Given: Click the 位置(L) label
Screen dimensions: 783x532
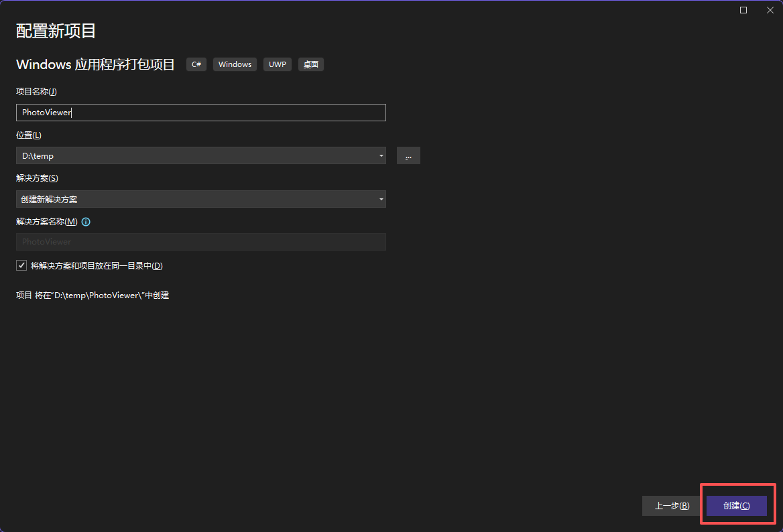Looking at the screenshot, I should click(x=28, y=135).
